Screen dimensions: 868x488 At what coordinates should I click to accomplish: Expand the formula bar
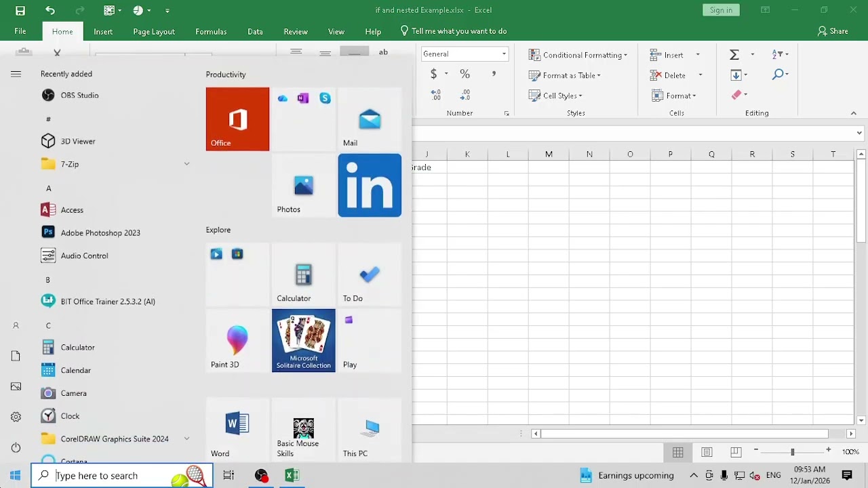coord(859,134)
